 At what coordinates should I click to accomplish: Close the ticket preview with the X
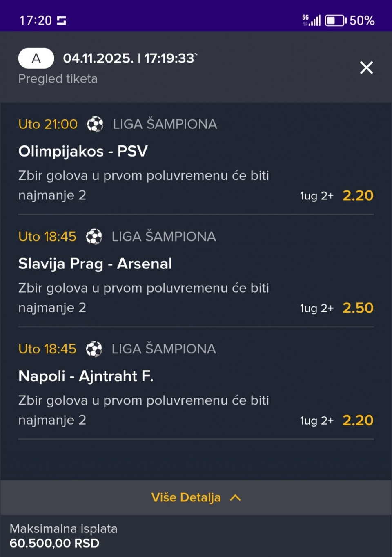[366, 67]
